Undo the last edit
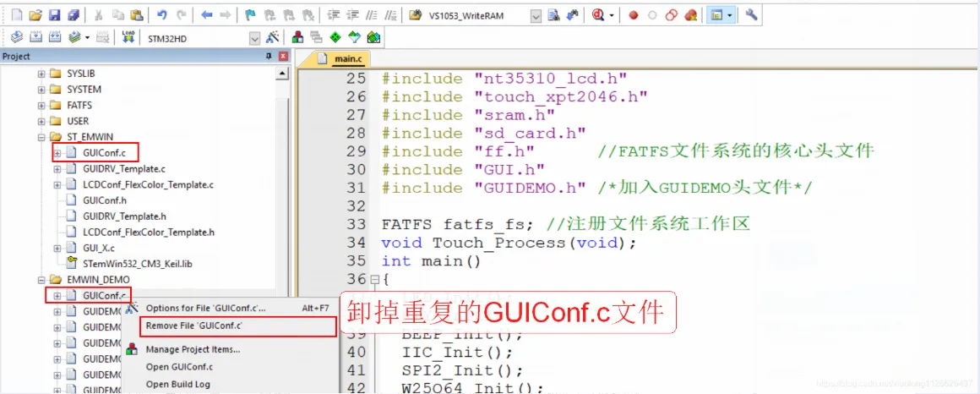The width and height of the screenshot is (980, 394). coord(162,15)
